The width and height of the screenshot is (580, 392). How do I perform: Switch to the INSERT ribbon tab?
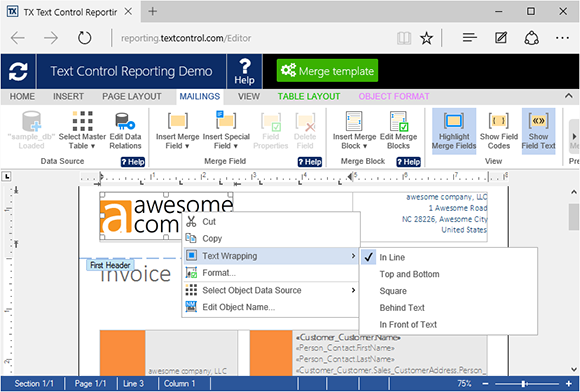click(x=68, y=97)
